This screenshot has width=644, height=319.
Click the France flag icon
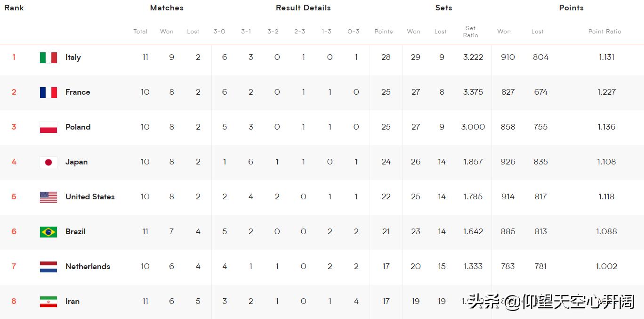point(48,92)
